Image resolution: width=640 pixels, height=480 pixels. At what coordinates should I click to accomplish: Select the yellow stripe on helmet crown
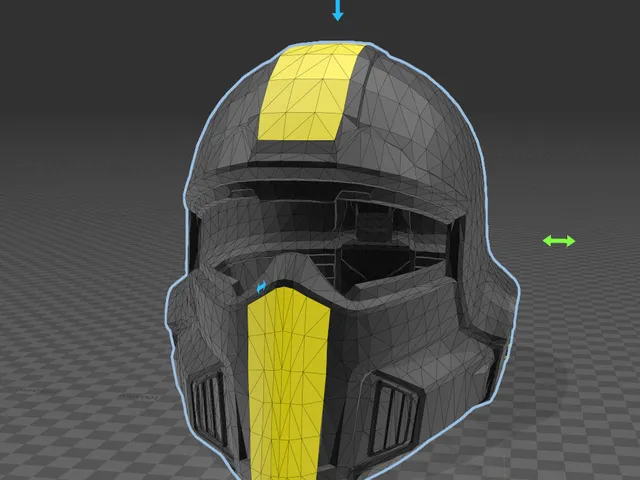pos(311,92)
